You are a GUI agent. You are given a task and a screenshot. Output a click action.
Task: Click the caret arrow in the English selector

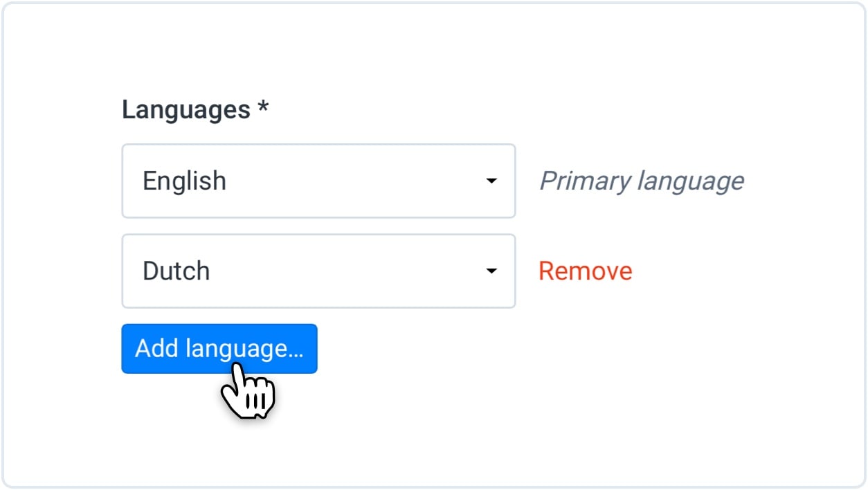491,181
